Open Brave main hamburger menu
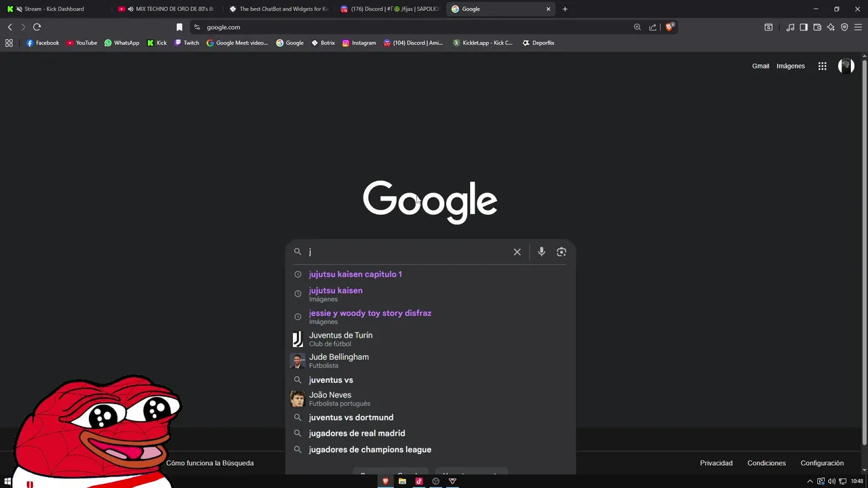 pyautogui.click(x=858, y=27)
